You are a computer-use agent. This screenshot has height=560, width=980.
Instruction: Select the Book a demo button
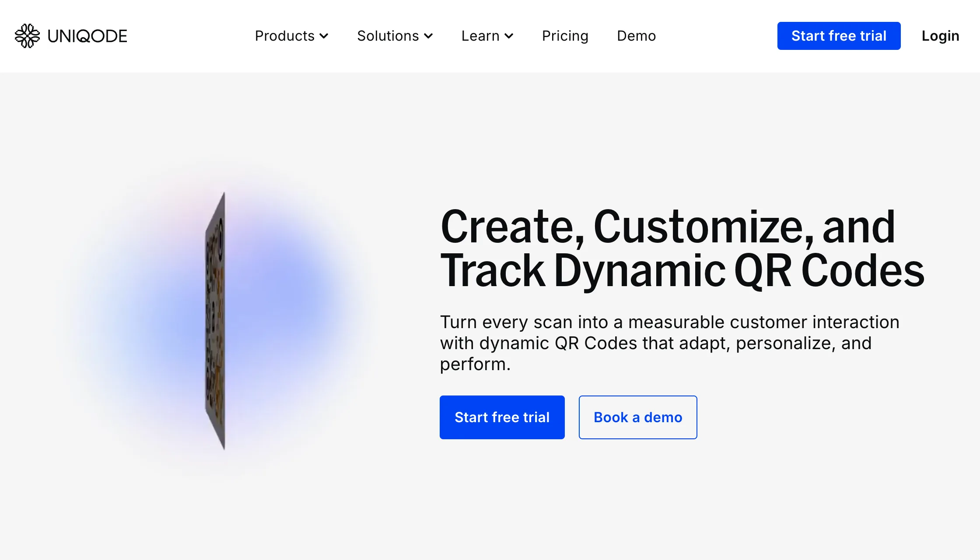[x=638, y=417]
